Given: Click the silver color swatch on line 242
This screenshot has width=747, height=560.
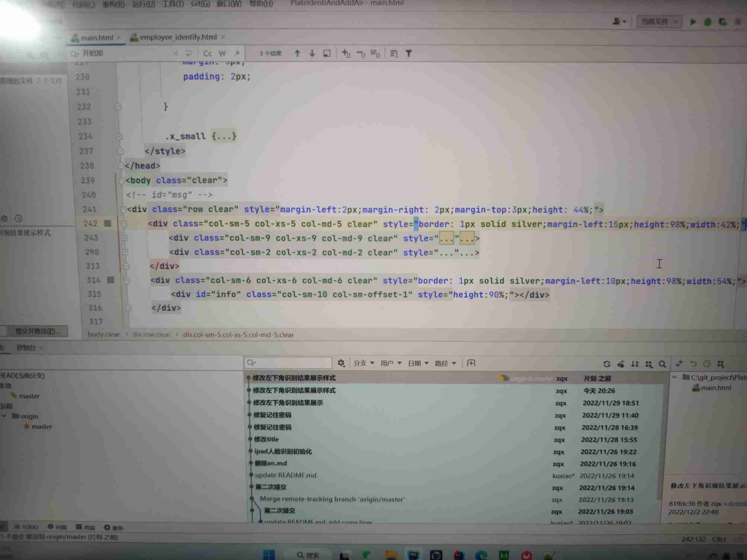Looking at the screenshot, I should tap(108, 223).
